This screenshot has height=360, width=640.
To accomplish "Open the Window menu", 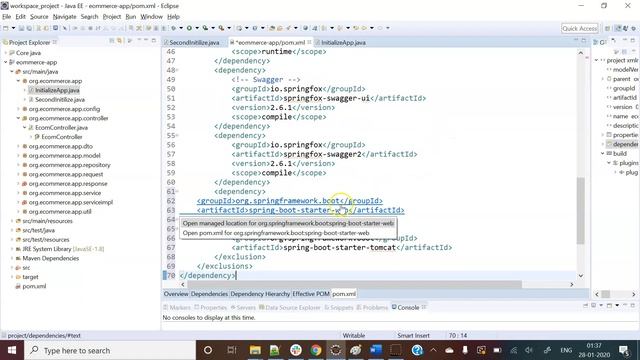I will click(151, 17).
